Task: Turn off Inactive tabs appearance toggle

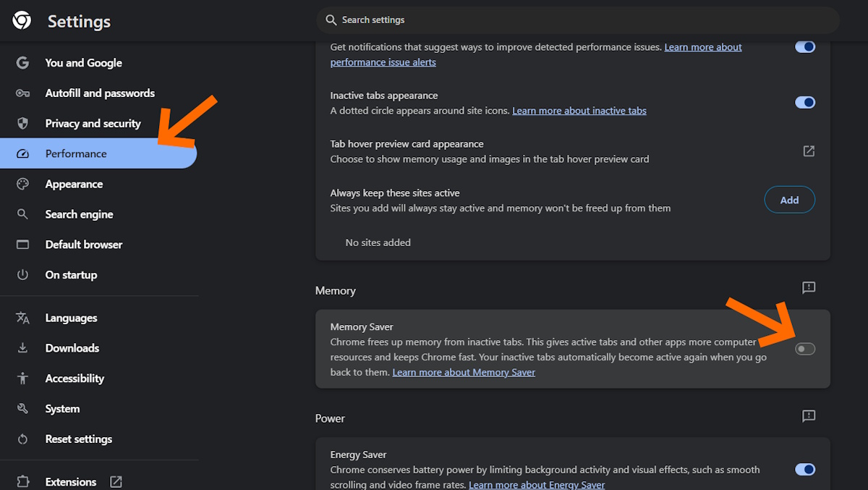Action: point(804,103)
